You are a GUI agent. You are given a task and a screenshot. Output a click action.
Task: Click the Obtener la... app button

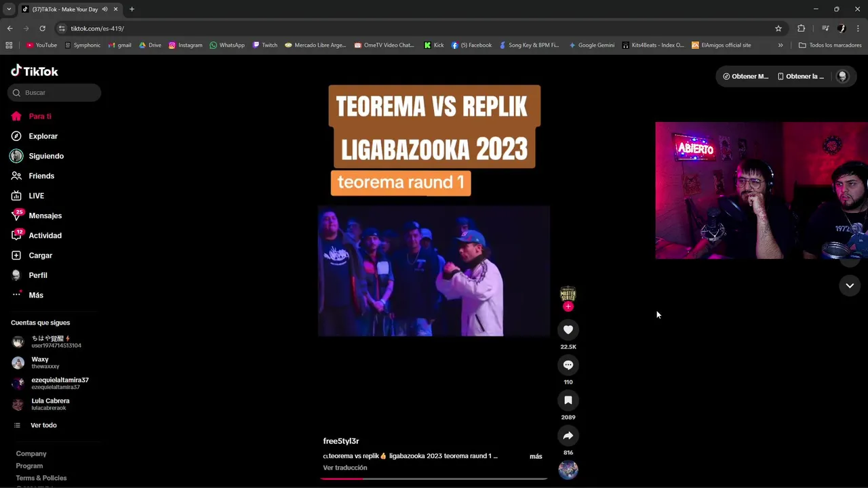click(800, 77)
